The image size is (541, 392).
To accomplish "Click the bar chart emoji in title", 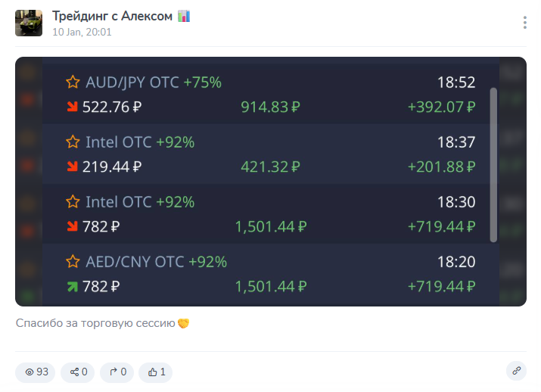I will point(184,16).
